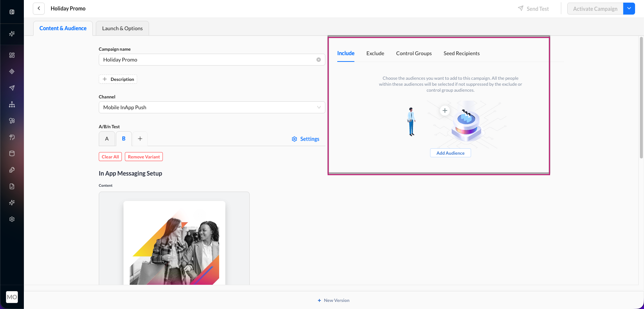The image size is (644, 309).
Task: Expand the Description field
Action: click(x=118, y=79)
